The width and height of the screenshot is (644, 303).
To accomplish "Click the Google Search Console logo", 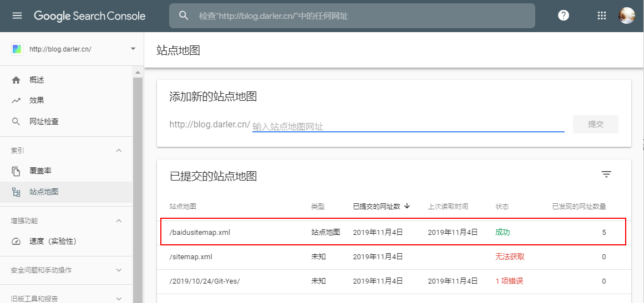I will [x=89, y=16].
